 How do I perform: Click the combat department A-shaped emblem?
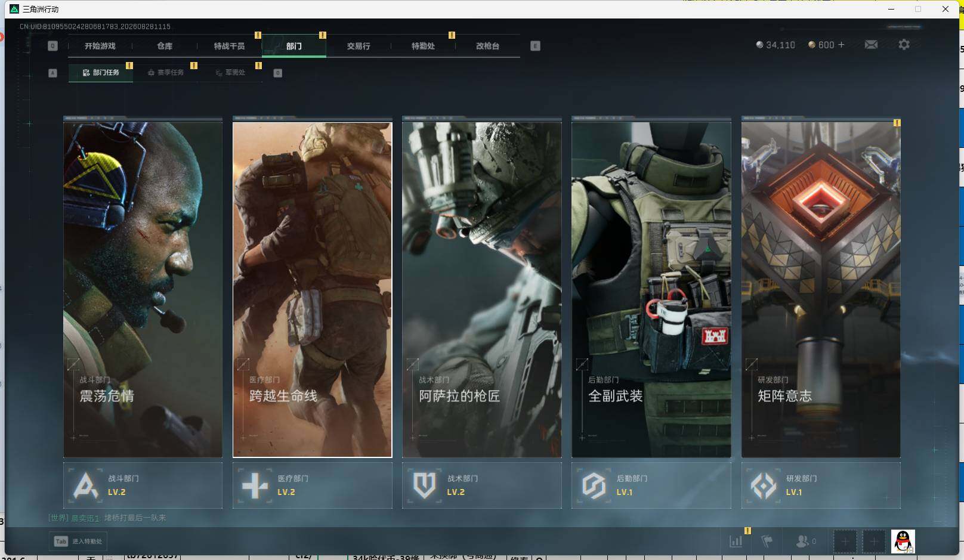point(85,485)
